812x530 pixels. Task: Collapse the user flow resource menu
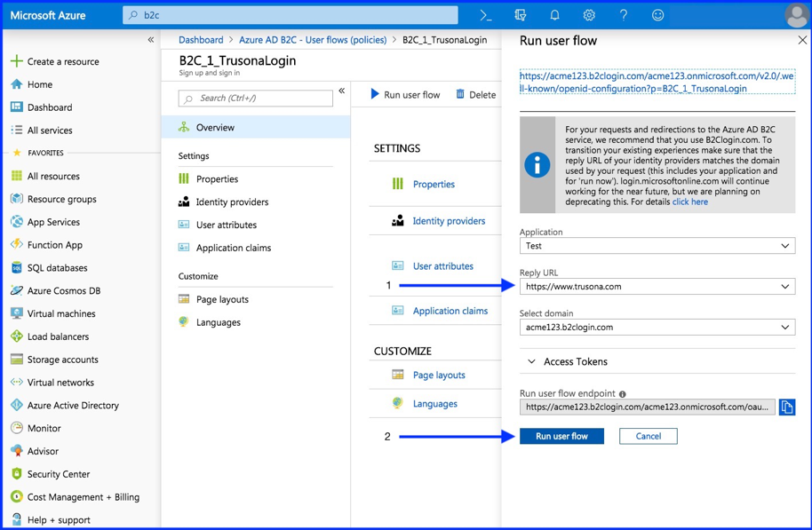(342, 91)
